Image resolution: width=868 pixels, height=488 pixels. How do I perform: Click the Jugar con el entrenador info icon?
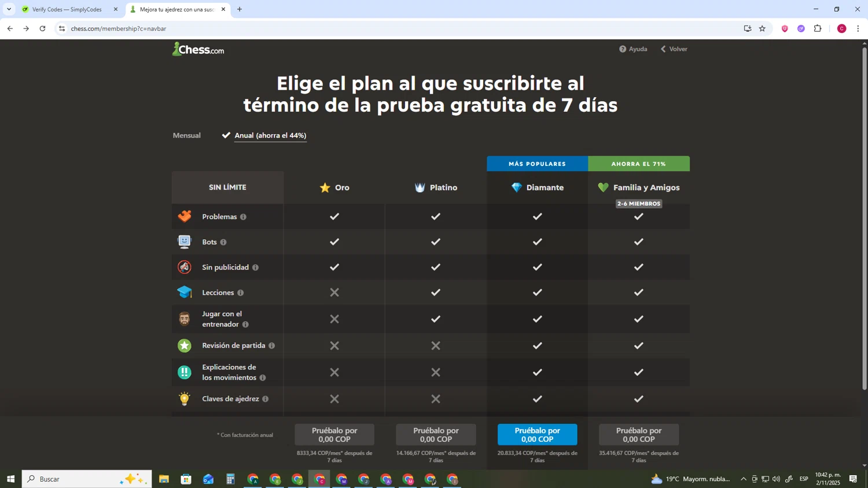coord(245,324)
